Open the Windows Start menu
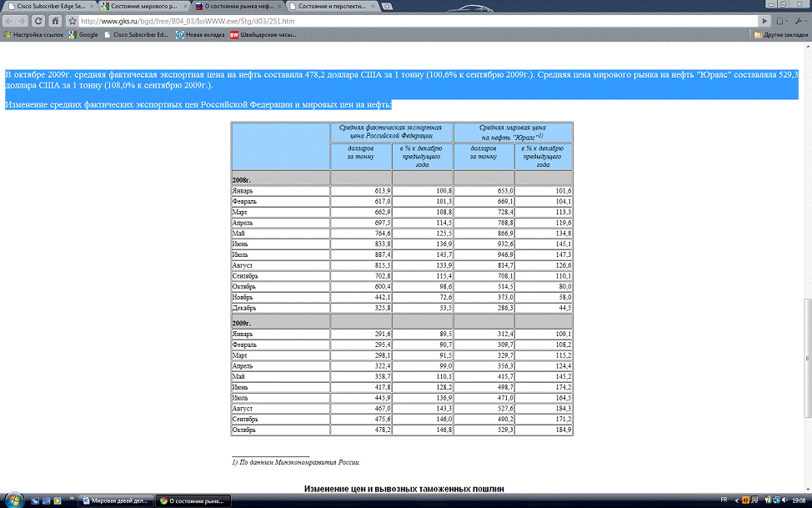 12,500
